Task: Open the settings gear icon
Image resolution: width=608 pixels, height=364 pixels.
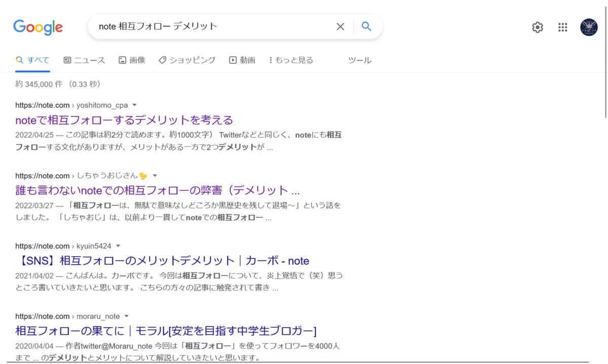Action: pos(538,27)
